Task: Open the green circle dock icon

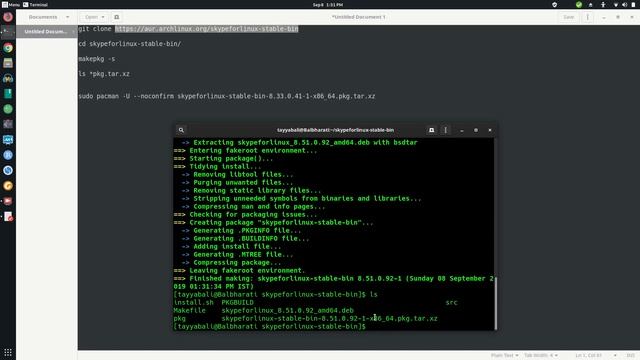Action: (x=8, y=109)
